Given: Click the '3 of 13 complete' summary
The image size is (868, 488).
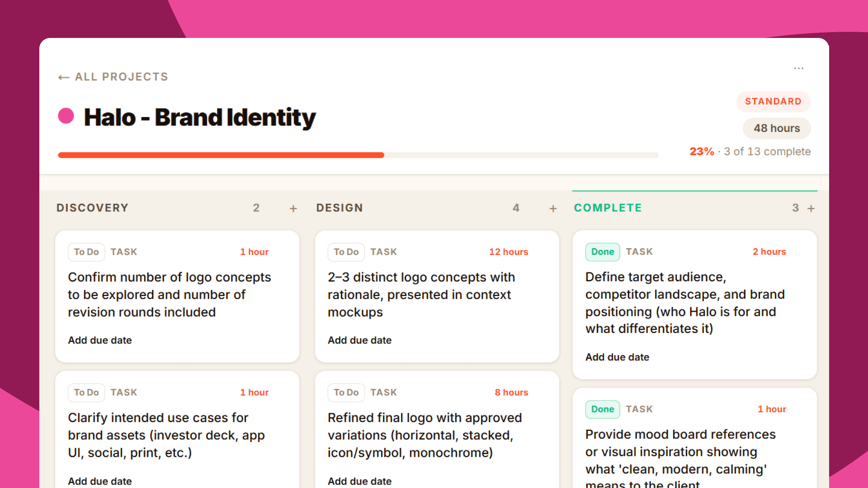Looking at the screenshot, I should [767, 152].
